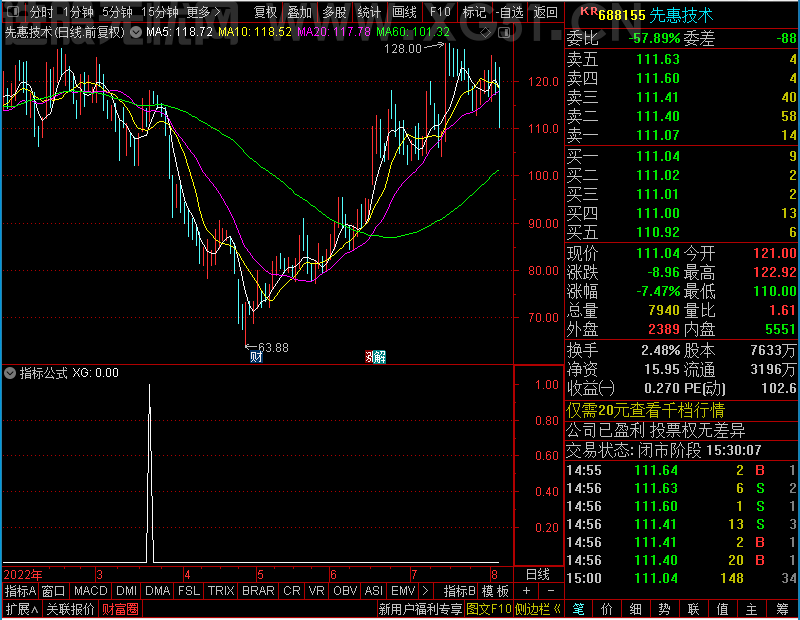Click the 仅需20元查看千档行情 promo link

click(x=645, y=410)
